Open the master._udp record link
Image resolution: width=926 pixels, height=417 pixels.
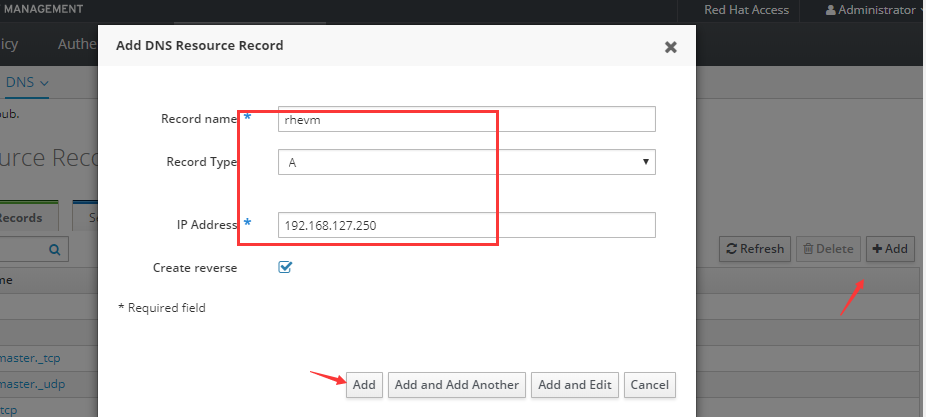[32, 385]
